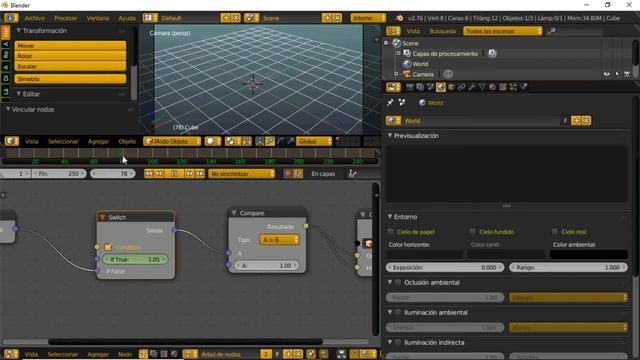This screenshot has height=360, width=640.
Task: Open the node editor Nodo menu
Action: point(125,354)
